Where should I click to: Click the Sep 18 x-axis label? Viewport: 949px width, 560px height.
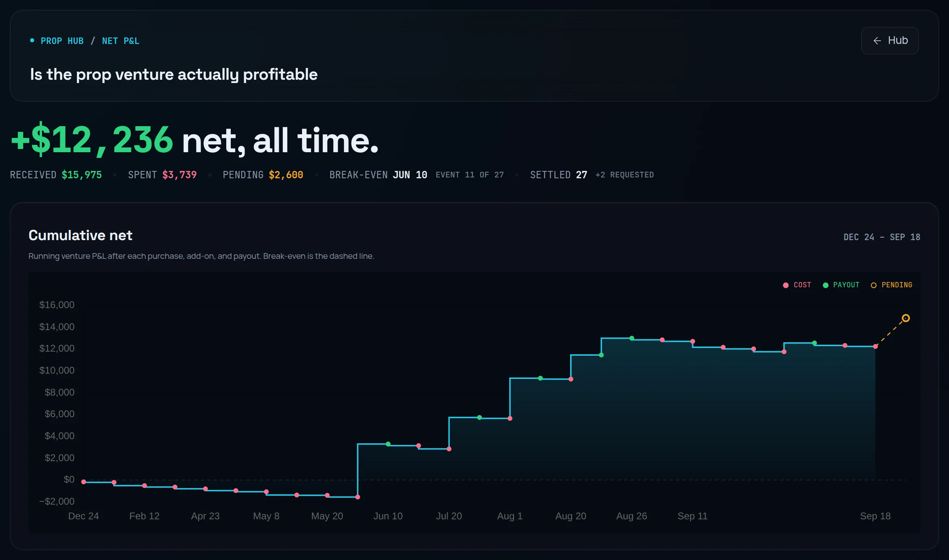click(x=875, y=516)
